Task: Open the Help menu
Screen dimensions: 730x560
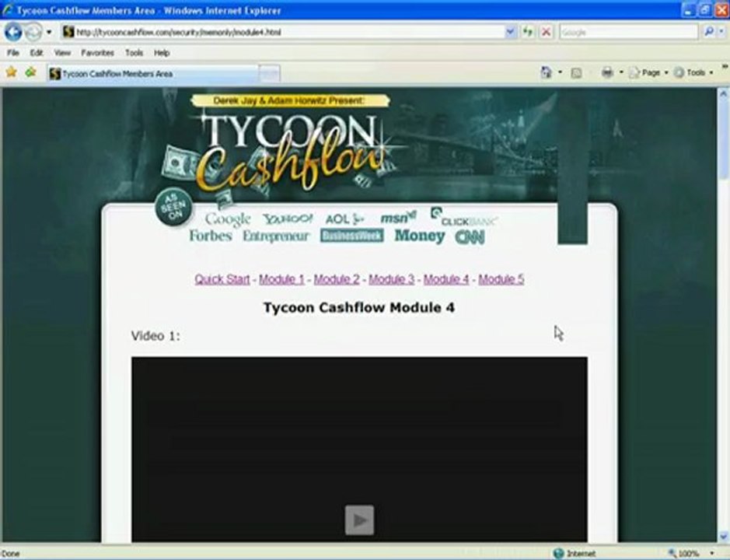Action: 162,53
